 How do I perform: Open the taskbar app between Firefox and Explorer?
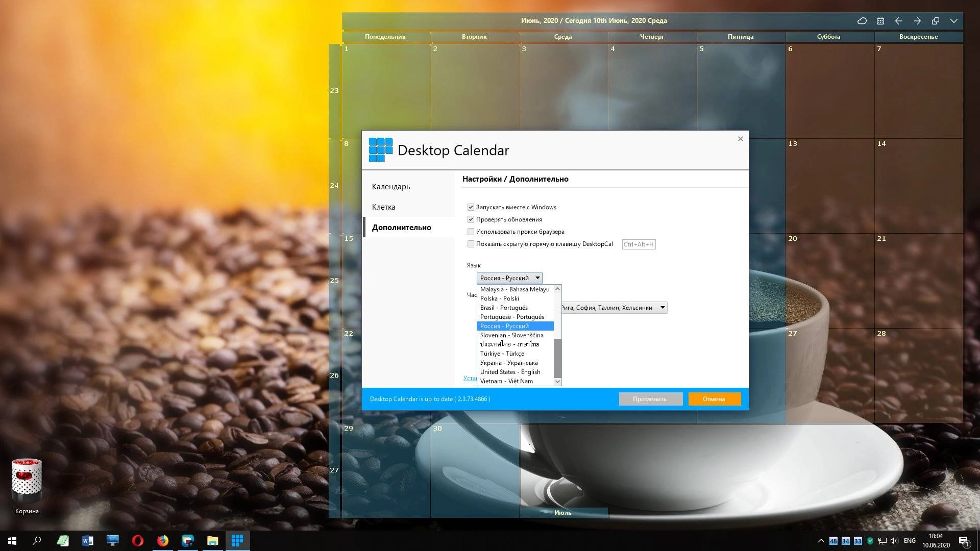click(x=188, y=541)
